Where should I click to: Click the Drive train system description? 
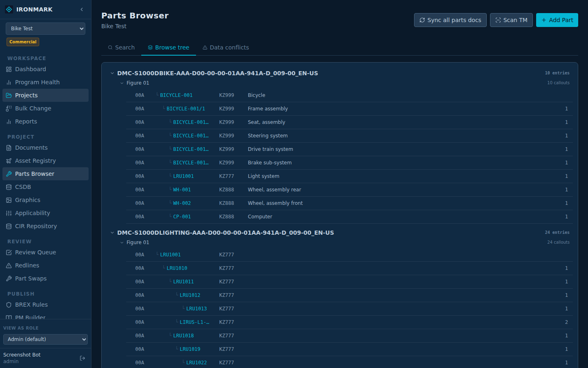(270, 149)
